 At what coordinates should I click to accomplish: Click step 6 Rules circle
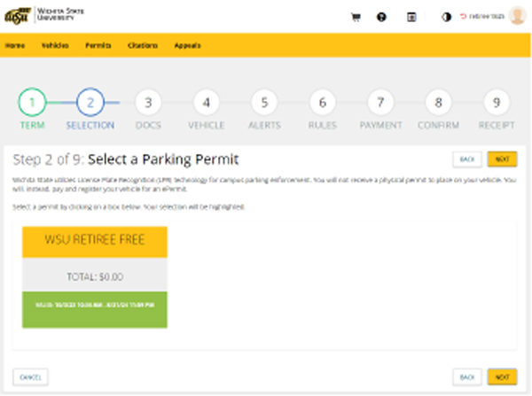pyautogui.click(x=323, y=102)
